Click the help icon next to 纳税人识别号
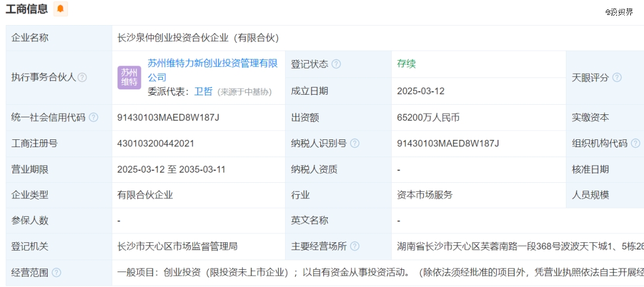This screenshot has width=644, height=287. pyautogui.click(x=354, y=143)
